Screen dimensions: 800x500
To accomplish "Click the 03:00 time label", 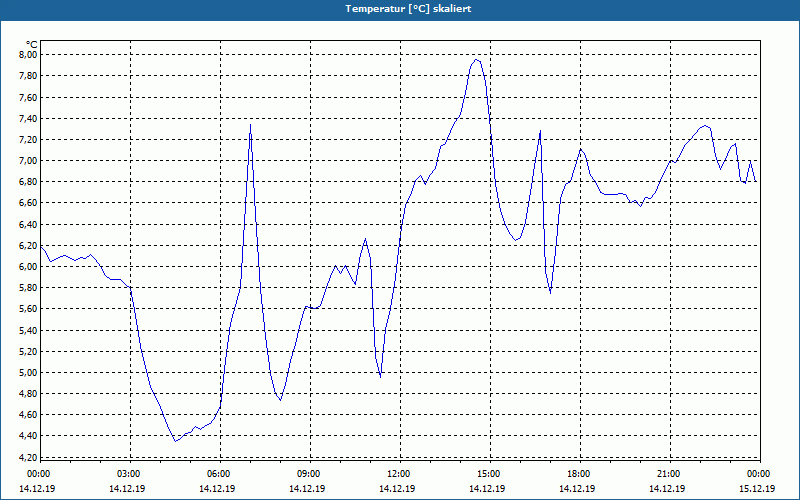I will pyautogui.click(x=127, y=474).
